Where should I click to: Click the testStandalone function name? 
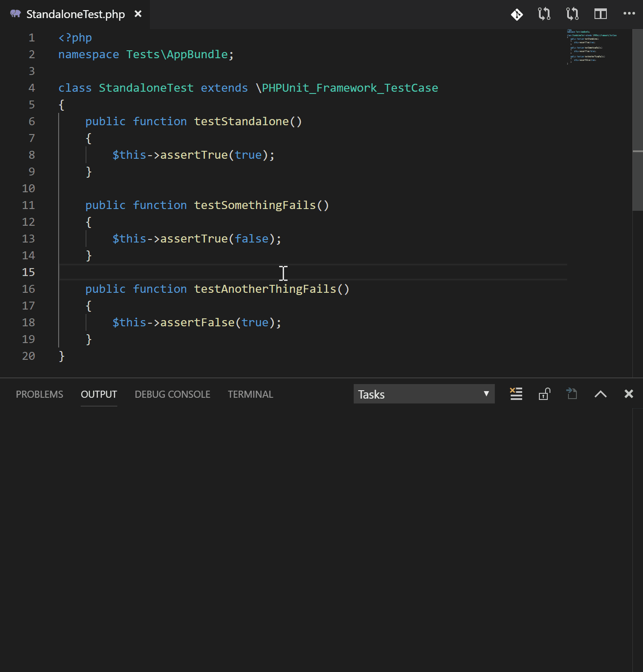[x=241, y=121]
